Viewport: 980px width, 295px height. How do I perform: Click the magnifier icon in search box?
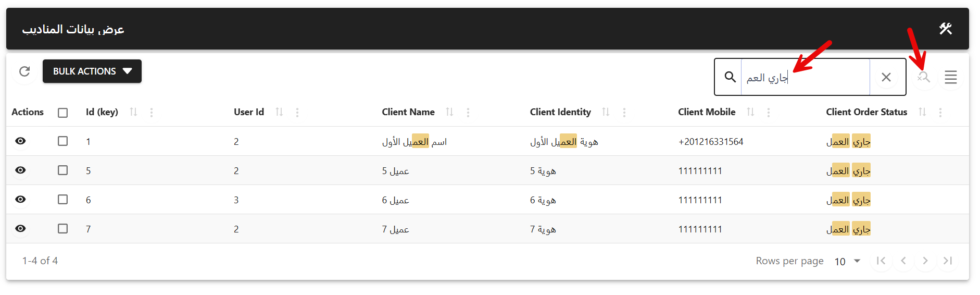click(x=730, y=77)
